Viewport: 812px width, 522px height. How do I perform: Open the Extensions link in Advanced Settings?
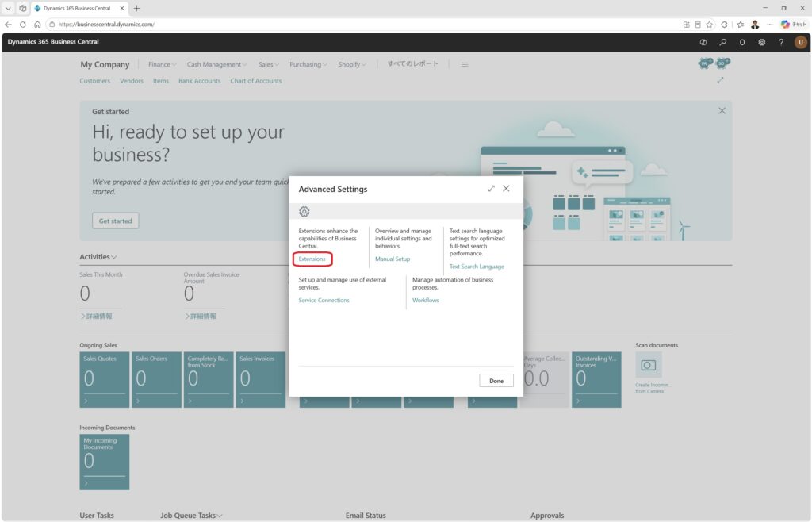coord(312,259)
